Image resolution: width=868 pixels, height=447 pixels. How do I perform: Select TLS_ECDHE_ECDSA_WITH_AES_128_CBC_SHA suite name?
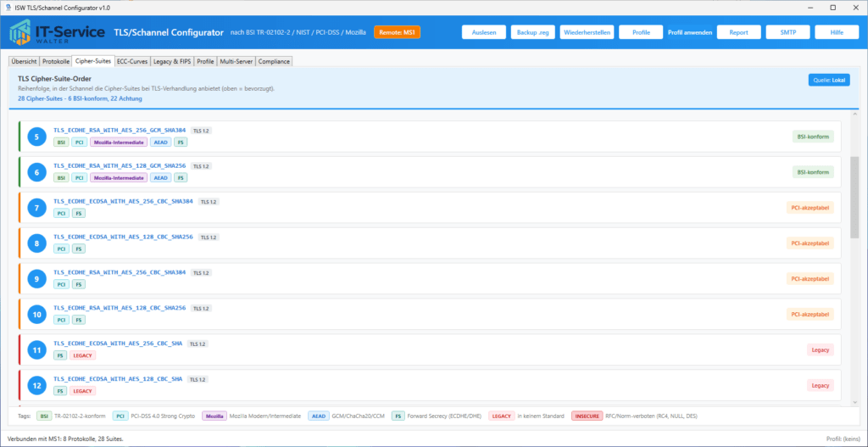coord(118,379)
